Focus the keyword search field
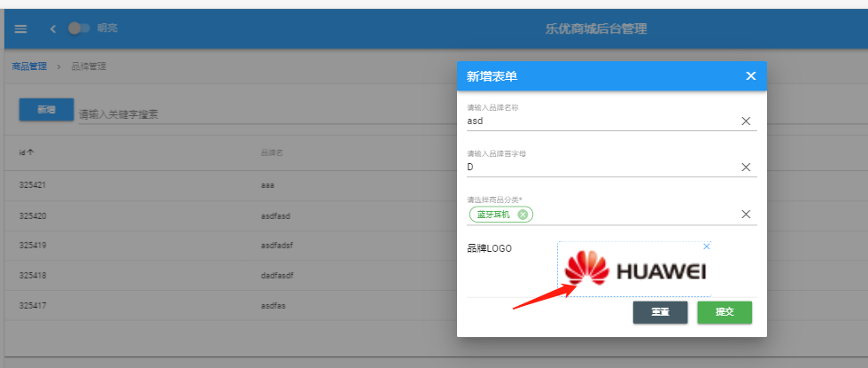This screenshot has width=868, height=368. [266, 114]
